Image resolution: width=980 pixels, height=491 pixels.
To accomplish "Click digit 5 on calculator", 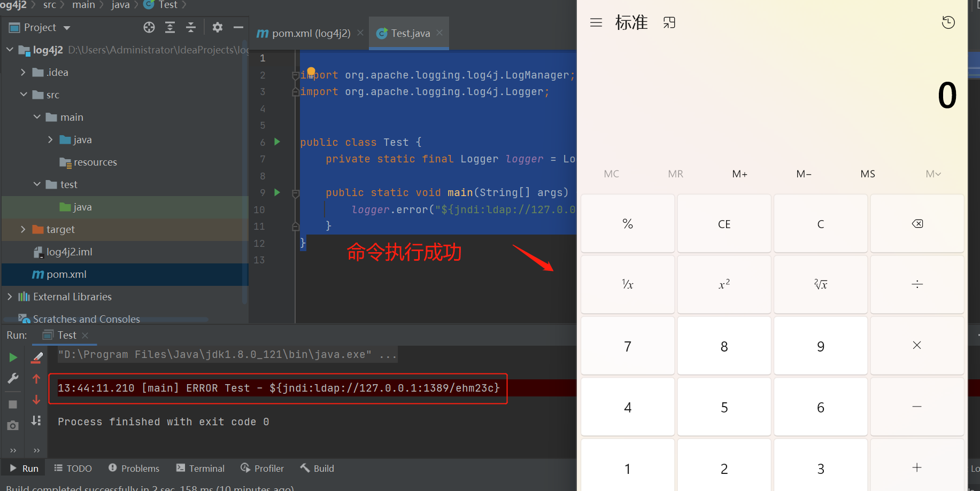I will click(x=724, y=407).
